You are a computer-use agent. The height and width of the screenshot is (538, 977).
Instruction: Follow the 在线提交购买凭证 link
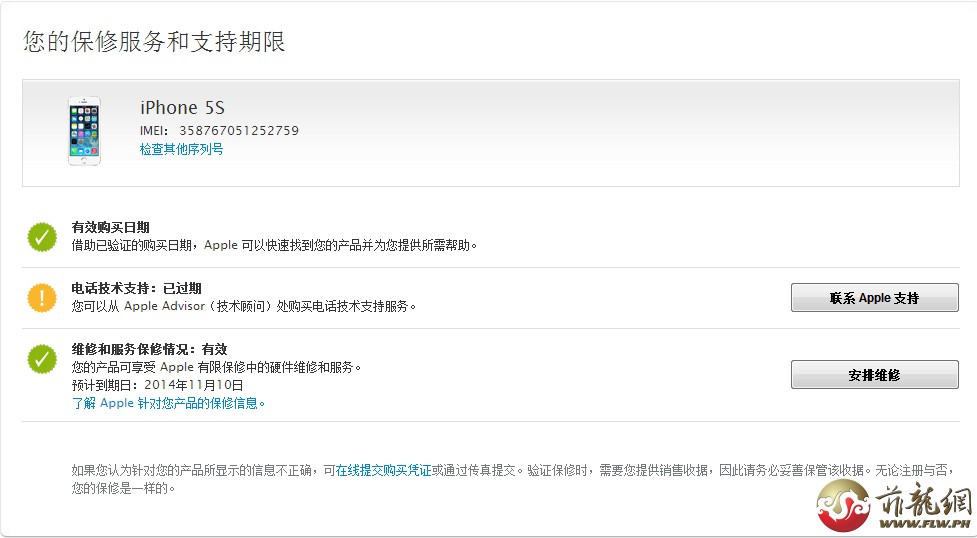tap(383, 470)
